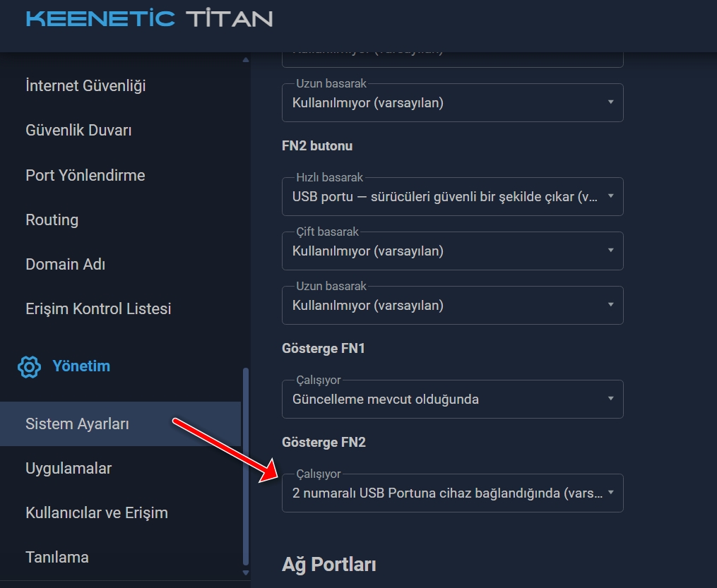The height and width of the screenshot is (588, 717).
Task: Open the FN2 Çift basarak dropdown
Action: [452, 251]
